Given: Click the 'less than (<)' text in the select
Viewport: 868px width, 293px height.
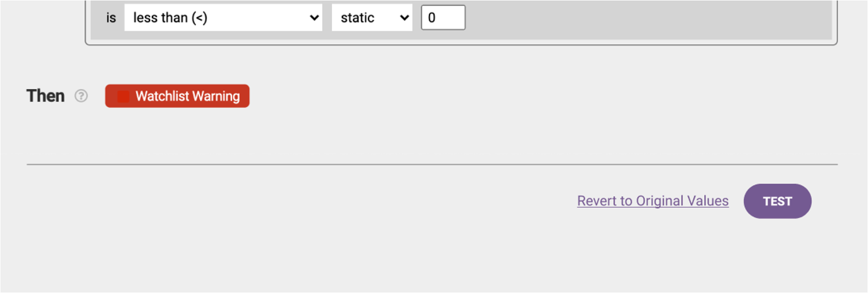Looking at the screenshot, I should pos(170,18).
